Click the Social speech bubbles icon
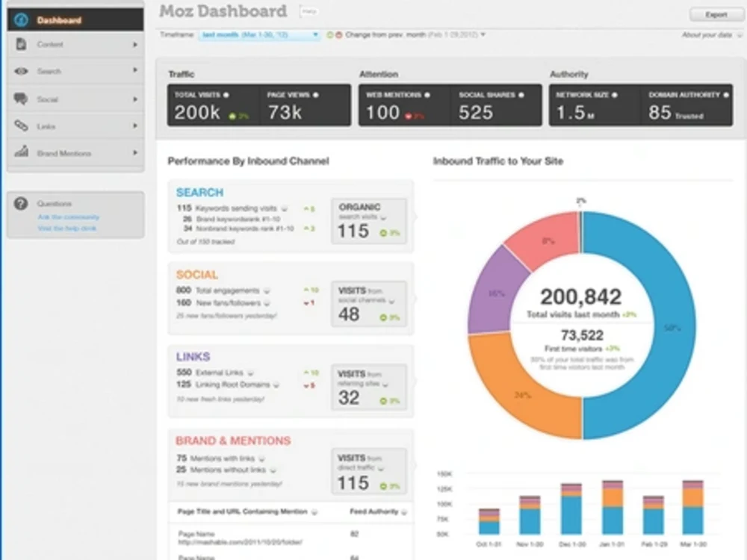747x560 pixels. 21,99
